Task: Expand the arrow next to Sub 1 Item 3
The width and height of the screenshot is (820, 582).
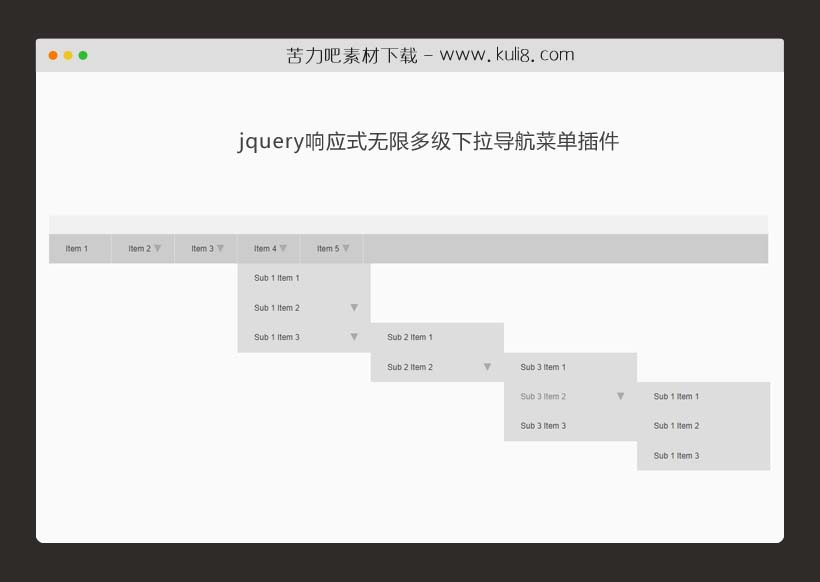Action: pyautogui.click(x=355, y=337)
